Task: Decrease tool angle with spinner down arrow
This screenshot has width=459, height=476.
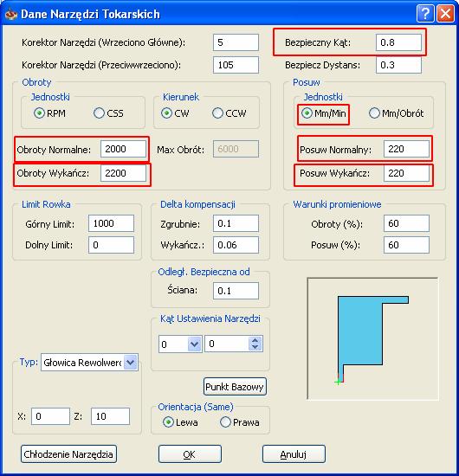Action: pos(255,348)
